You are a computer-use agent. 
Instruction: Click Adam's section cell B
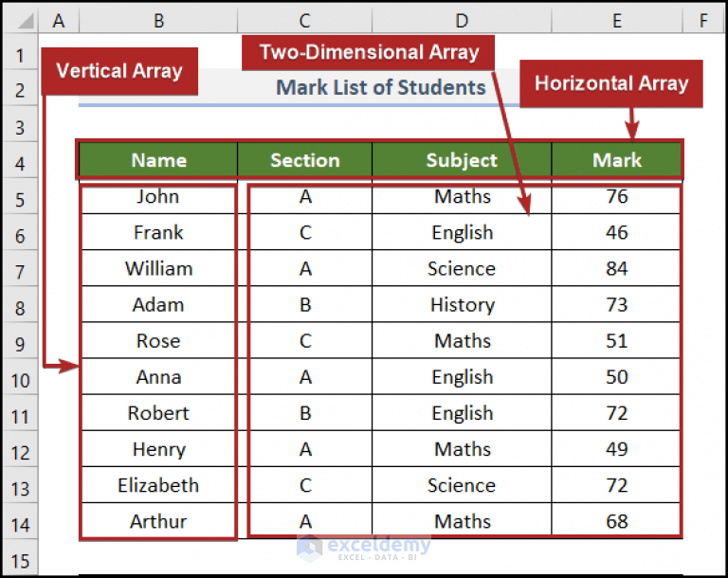coord(304,304)
